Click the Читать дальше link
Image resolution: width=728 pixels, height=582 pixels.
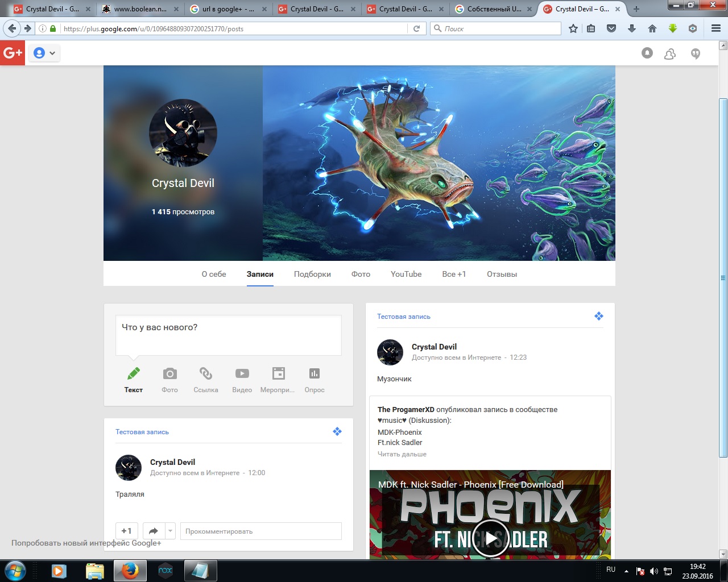[x=402, y=454]
